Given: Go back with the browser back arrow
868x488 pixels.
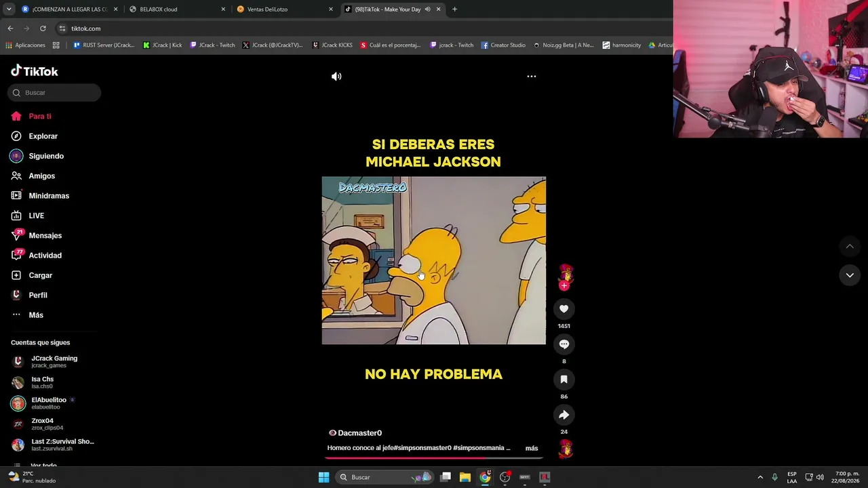Looking at the screenshot, I should (x=10, y=28).
